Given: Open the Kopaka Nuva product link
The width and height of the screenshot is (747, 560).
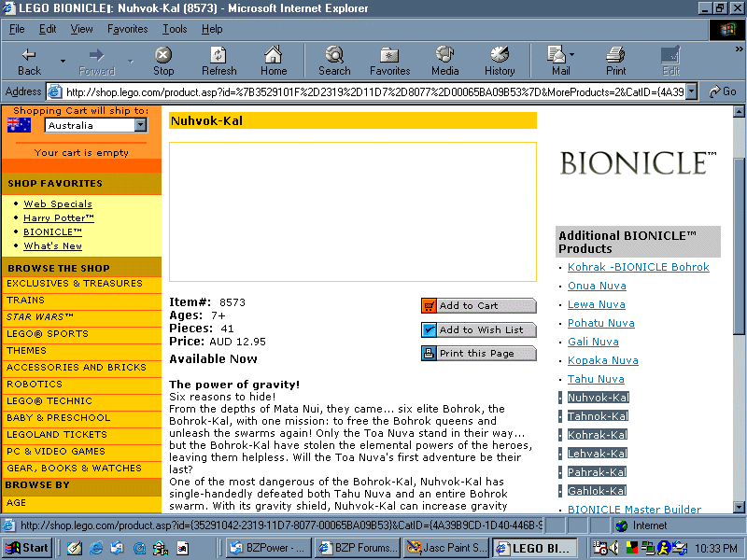Looking at the screenshot, I should click(x=602, y=360).
